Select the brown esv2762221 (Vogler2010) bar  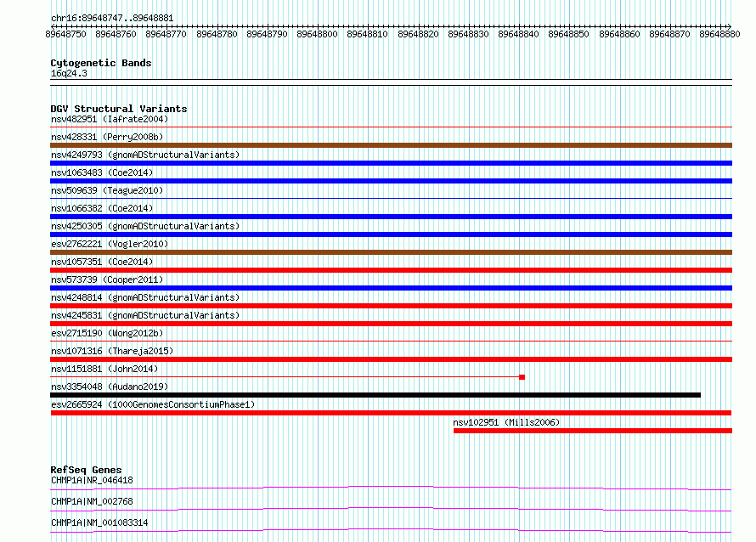391,252
